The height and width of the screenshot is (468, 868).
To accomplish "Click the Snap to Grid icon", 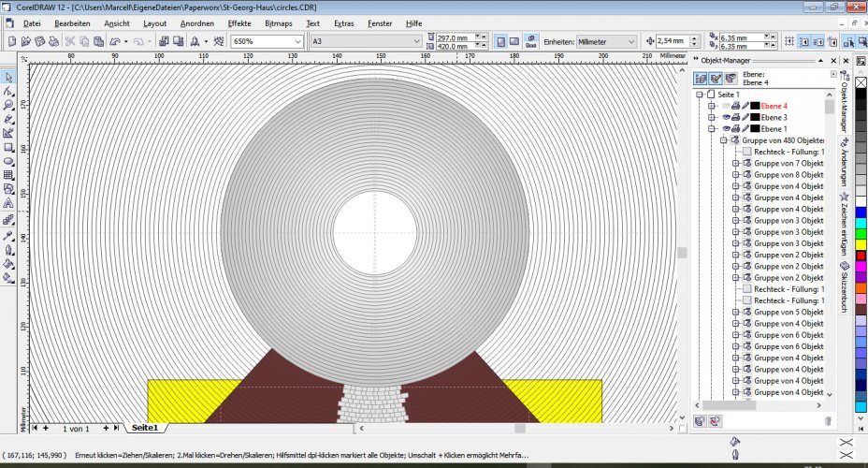I will click(x=790, y=41).
